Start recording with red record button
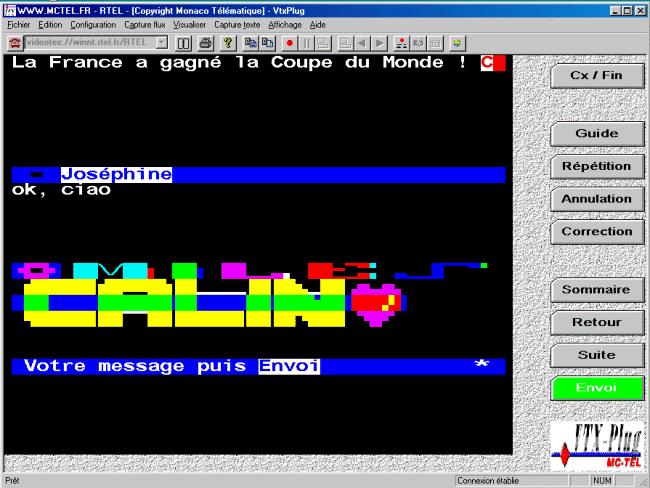This screenshot has width=650, height=488. [x=289, y=43]
